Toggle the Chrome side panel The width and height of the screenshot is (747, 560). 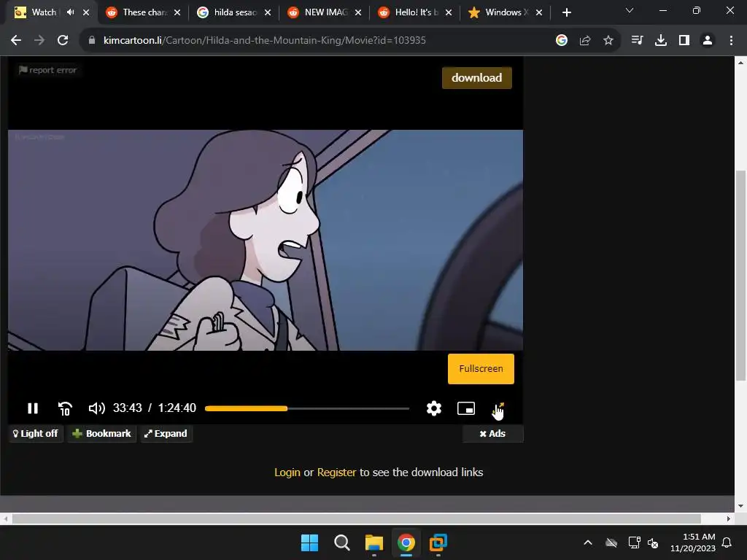[684, 41]
